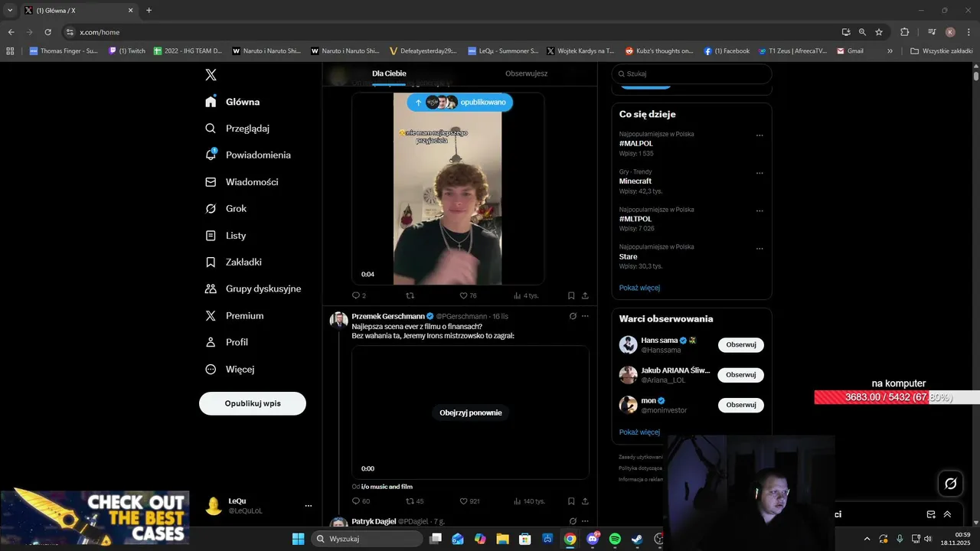
Task: Click Pokaż więcej under Warci obserwowania
Action: click(x=639, y=432)
